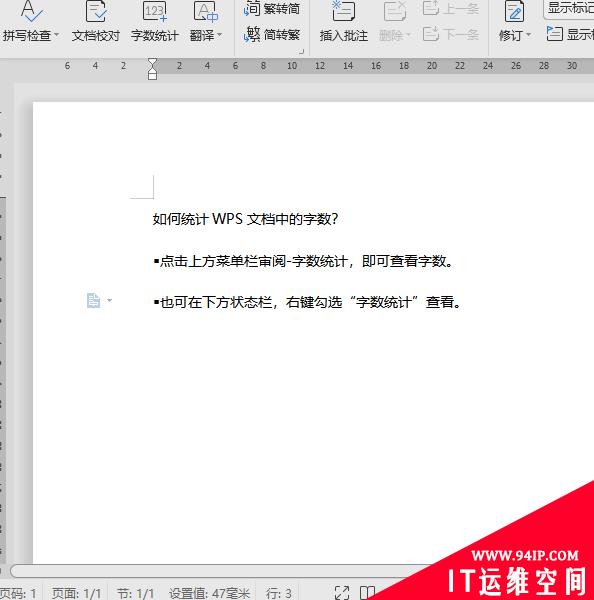Toggle reading layout view in status bar
The width and height of the screenshot is (594, 600).
click(x=367, y=593)
